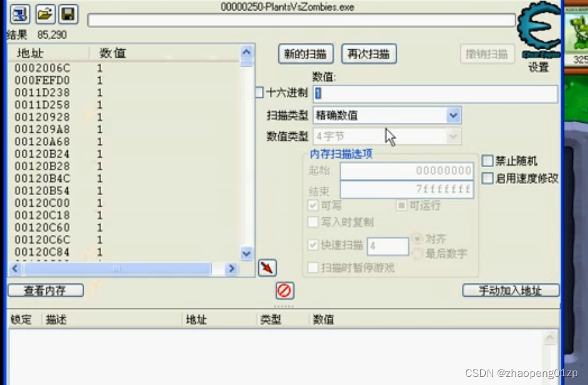Click the red cancel scan icon
Screen dimensions: 588x385
(x=284, y=290)
